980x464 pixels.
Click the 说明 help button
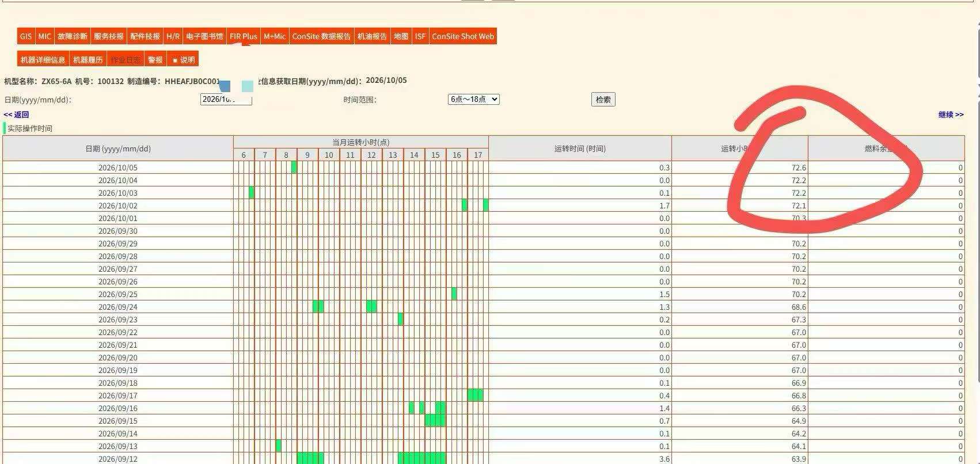183,59
